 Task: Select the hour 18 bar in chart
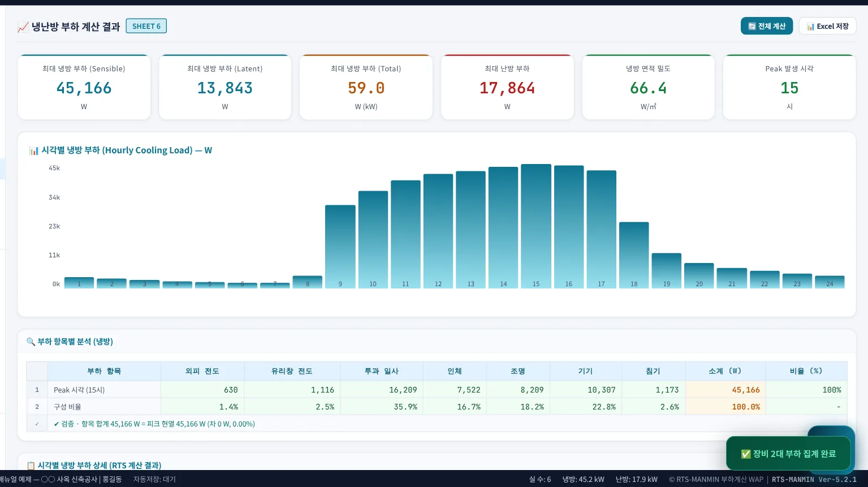[634, 255]
